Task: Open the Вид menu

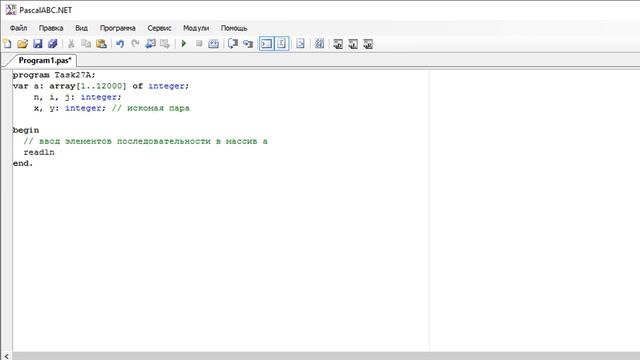Action: (81, 28)
